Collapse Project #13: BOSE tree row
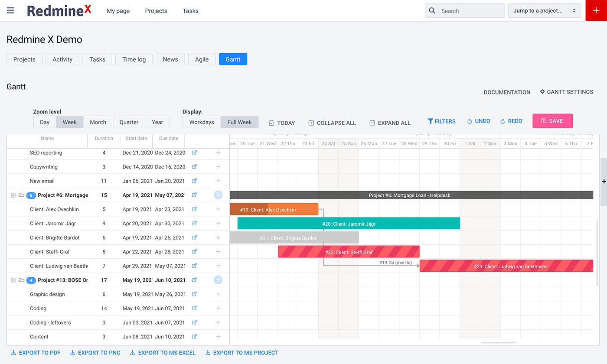607x364 pixels. (13, 280)
